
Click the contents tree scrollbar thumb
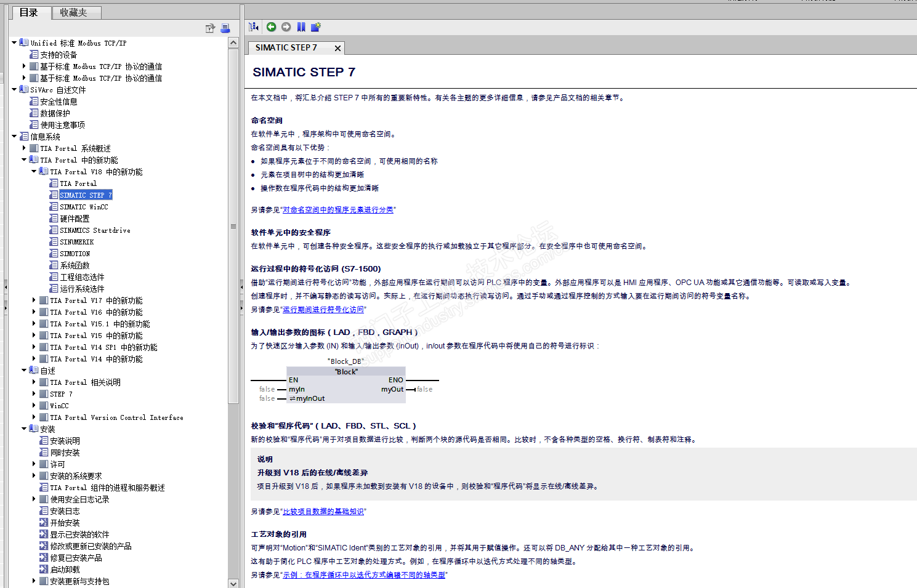click(x=233, y=225)
